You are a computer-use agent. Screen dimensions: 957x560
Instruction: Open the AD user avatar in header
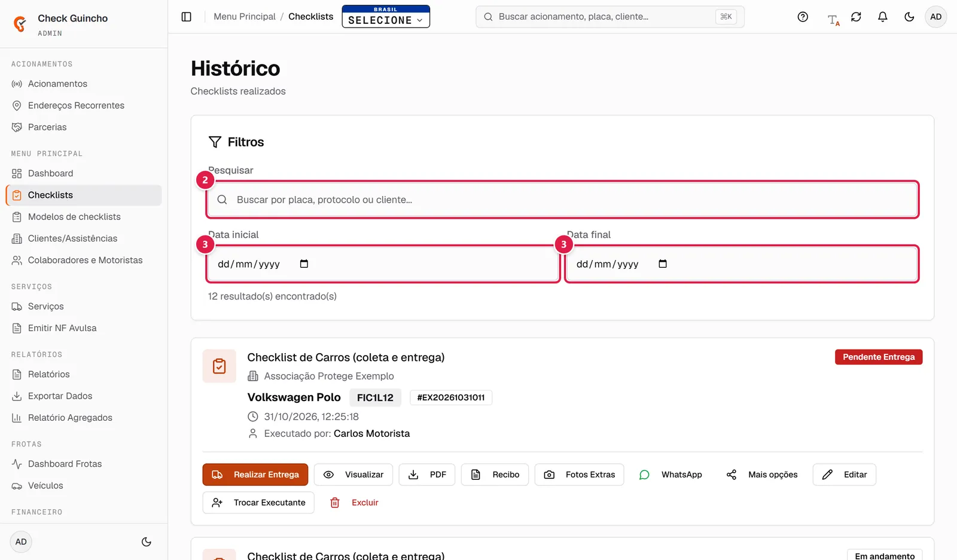[x=935, y=17]
